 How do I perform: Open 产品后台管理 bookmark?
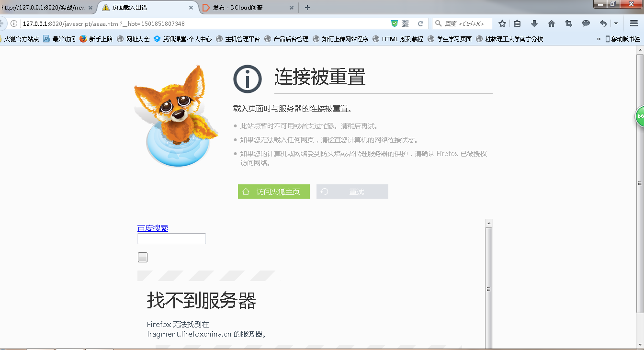[286, 39]
